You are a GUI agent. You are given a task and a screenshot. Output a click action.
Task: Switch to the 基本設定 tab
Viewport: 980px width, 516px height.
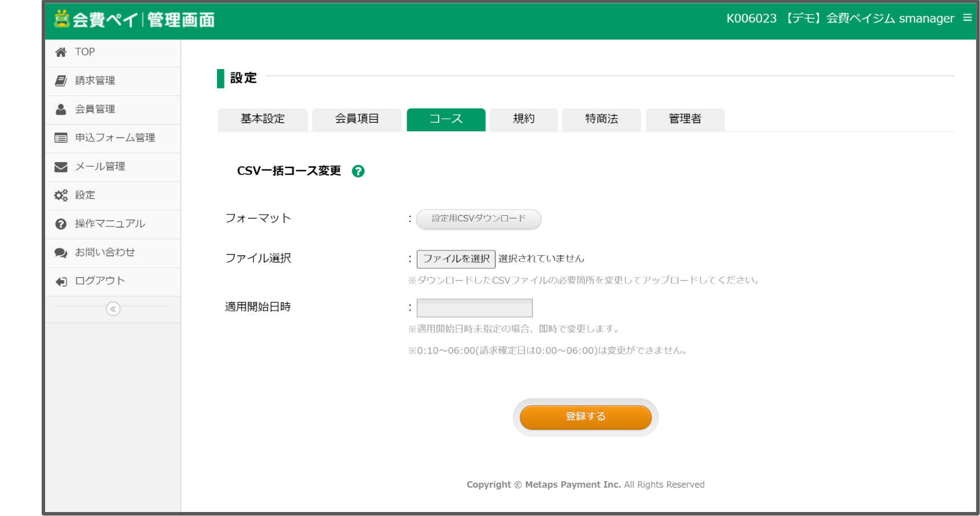pos(262,119)
